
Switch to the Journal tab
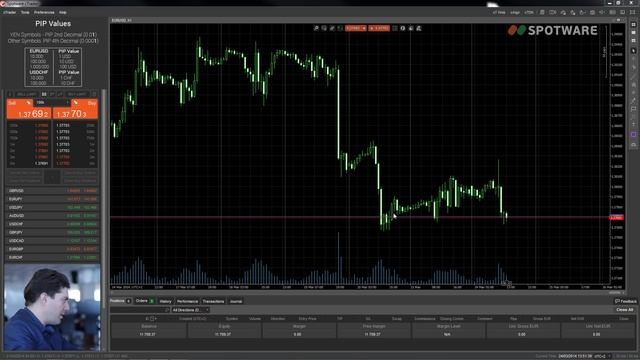coord(236,301)
